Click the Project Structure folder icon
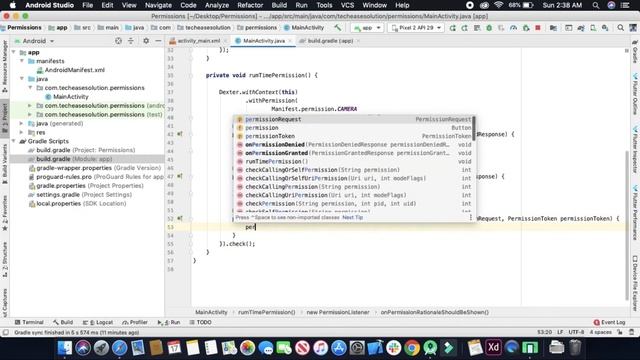The height and width of the screenshot is (360, 640). click(553, 28)
